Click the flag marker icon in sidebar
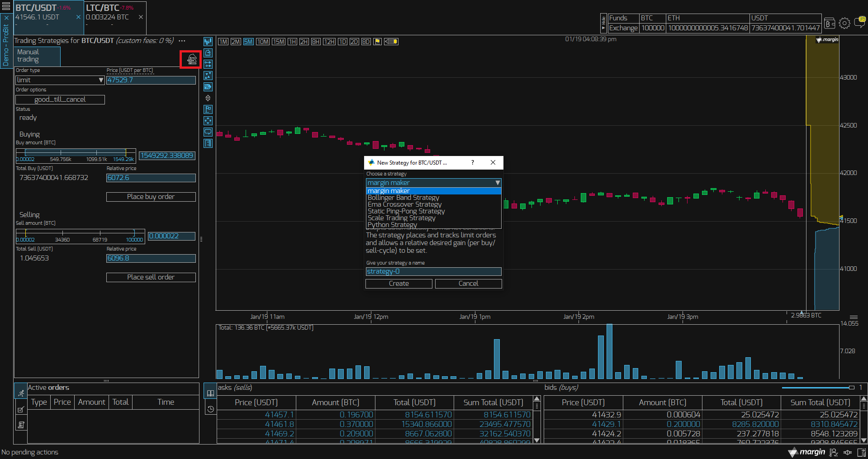The width and height of the screenshot is (868, 459). tap(208, 109)
